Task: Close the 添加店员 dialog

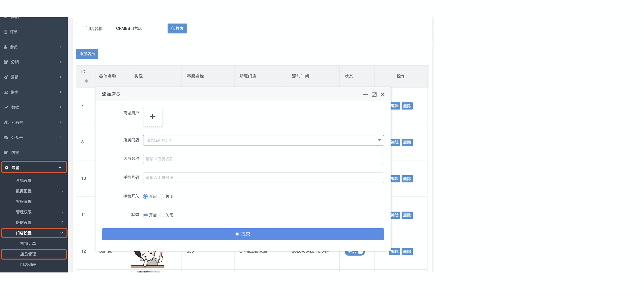Action: 383,94
